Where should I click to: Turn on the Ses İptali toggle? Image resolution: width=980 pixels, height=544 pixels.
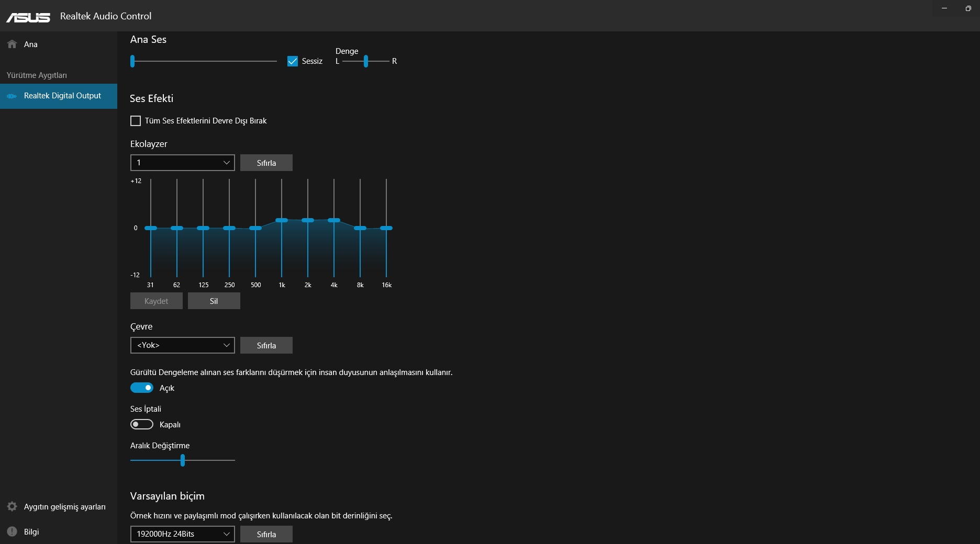pos(142,424)
